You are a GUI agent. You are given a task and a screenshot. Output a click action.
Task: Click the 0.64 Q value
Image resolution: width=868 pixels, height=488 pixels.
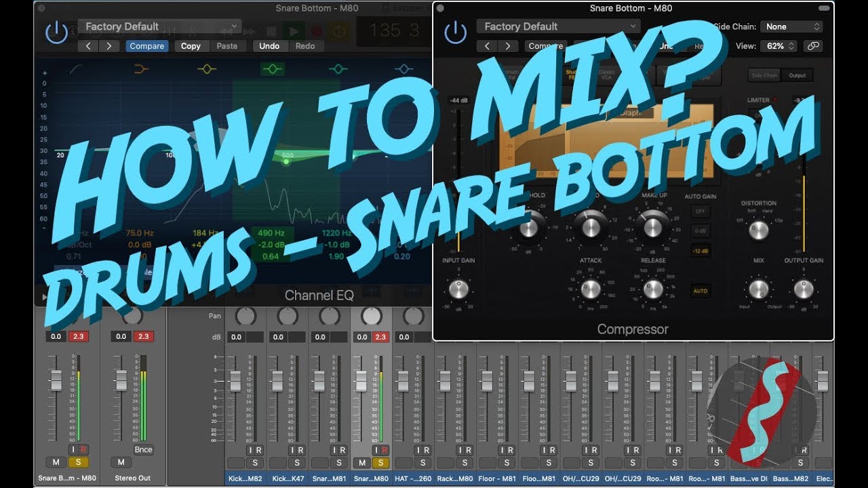pos(271,256)
